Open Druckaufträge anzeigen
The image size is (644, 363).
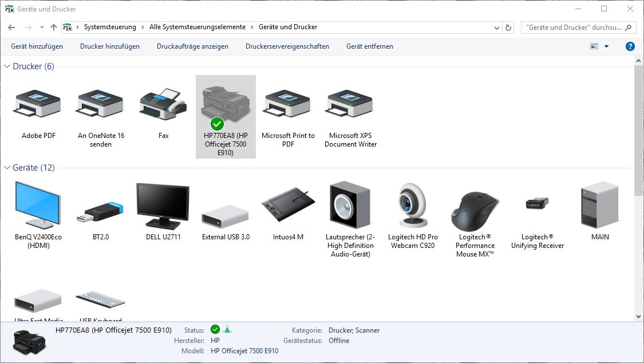coord(192,46)
